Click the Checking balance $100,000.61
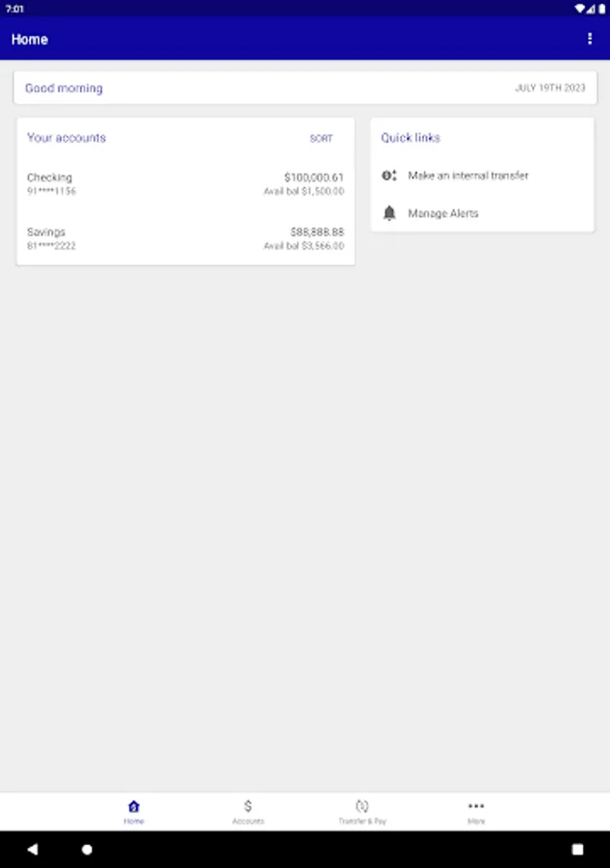This screenshot has height=868, width=610. coord(313,177)
